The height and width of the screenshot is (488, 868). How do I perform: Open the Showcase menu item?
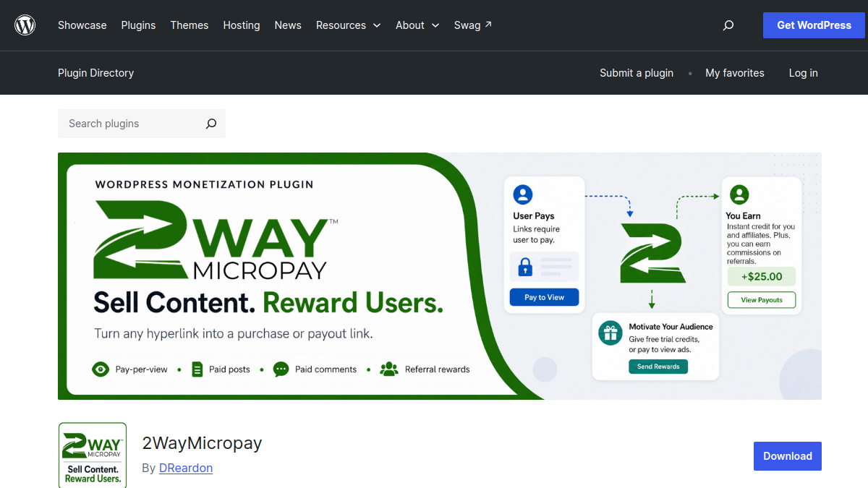click(x=82, y=25)
